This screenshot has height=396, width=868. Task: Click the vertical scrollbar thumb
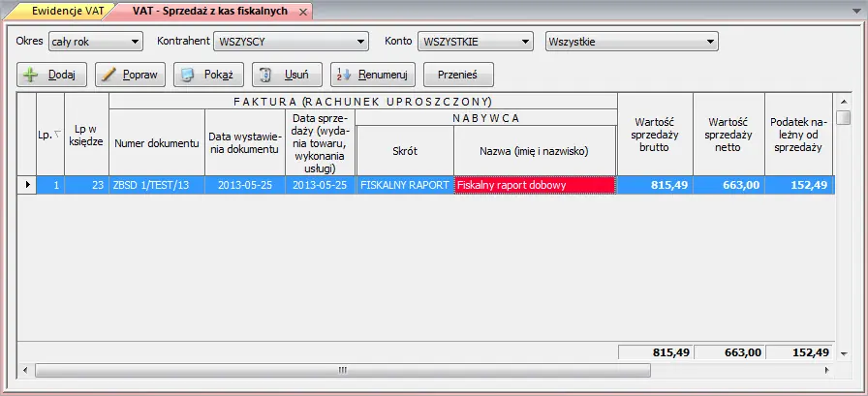pyautogui.click(x=844, y=118)
